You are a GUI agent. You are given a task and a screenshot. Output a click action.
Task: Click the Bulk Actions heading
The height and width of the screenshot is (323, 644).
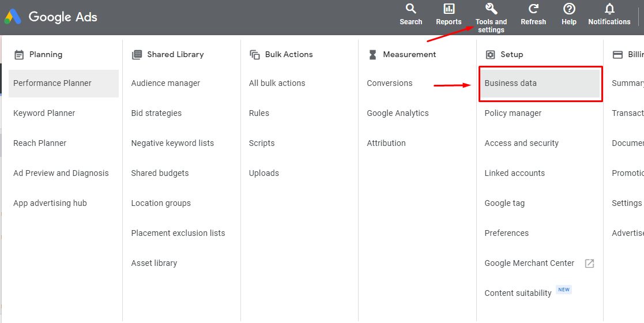pyautogui.click(x=289, y=54)
